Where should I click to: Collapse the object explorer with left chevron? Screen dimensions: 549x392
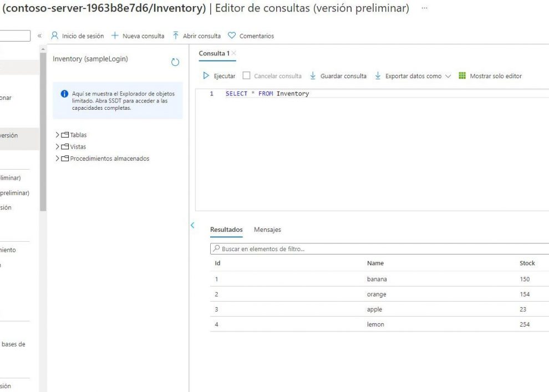pos(192,225)
